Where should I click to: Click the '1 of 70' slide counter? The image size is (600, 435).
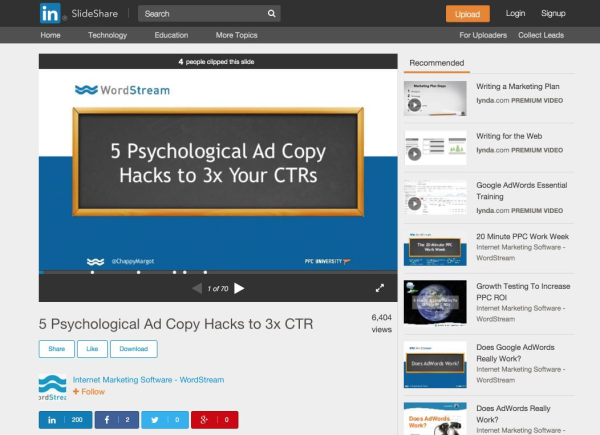tap(218, 289)
